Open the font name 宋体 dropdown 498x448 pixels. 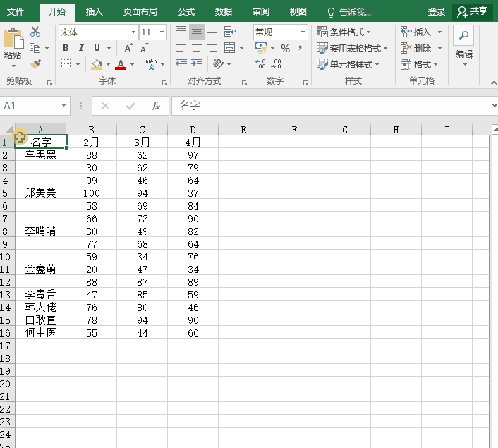133,32
